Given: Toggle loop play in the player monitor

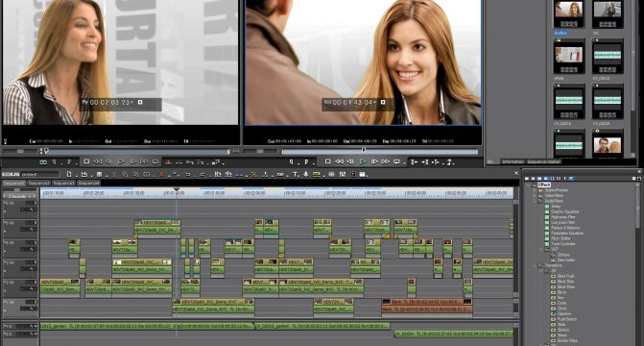Looking at the screenshot, I should click(155, 161).
